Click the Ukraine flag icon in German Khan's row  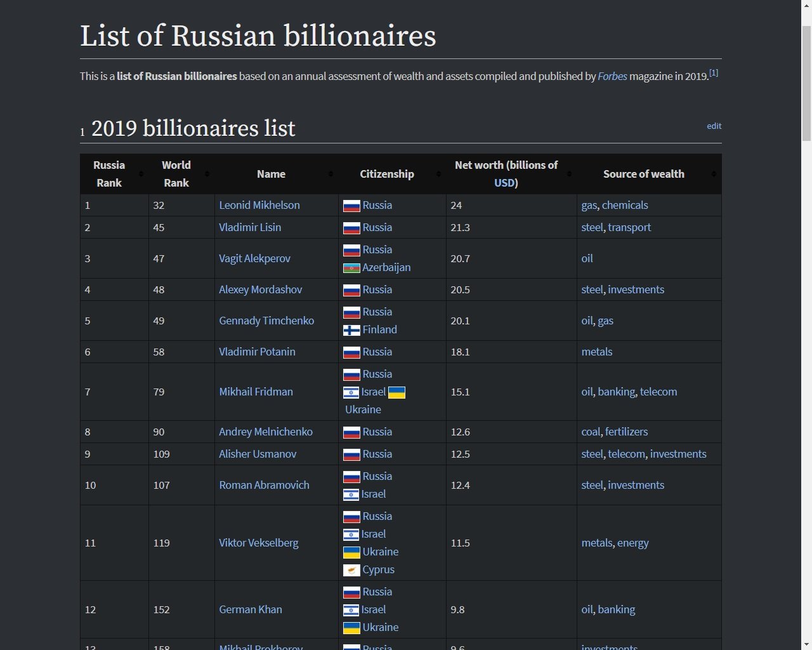click(x=351, y=628)
